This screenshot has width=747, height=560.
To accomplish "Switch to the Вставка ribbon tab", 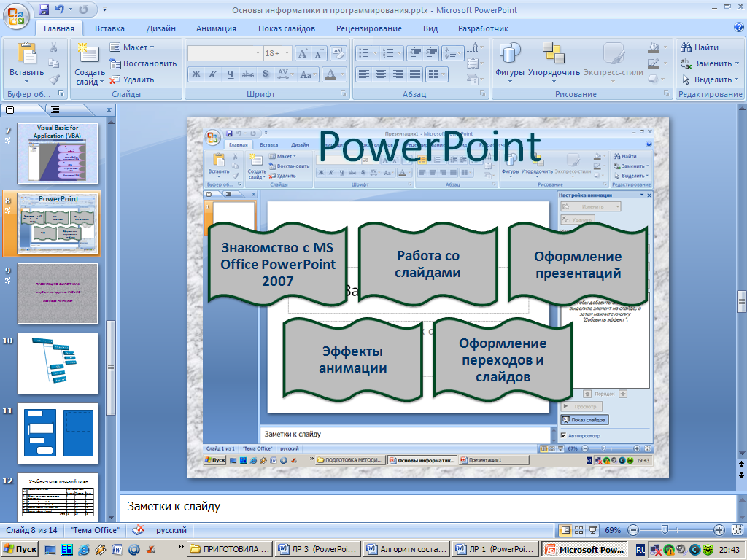I will point(109,28).
